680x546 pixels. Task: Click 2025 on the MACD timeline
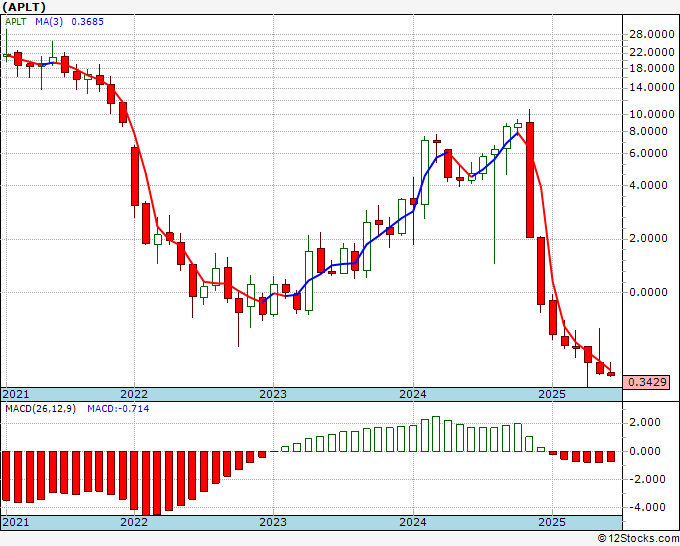(552, 522)
